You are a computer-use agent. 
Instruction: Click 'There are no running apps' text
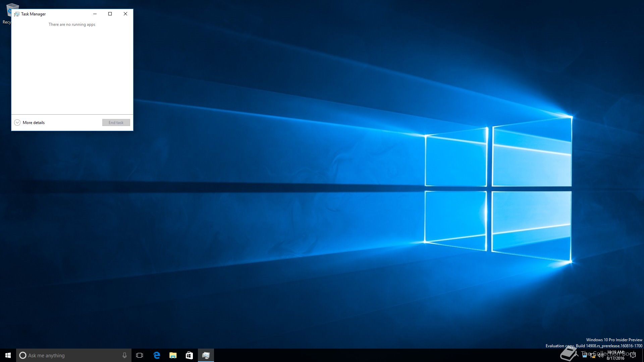(72, 24)
